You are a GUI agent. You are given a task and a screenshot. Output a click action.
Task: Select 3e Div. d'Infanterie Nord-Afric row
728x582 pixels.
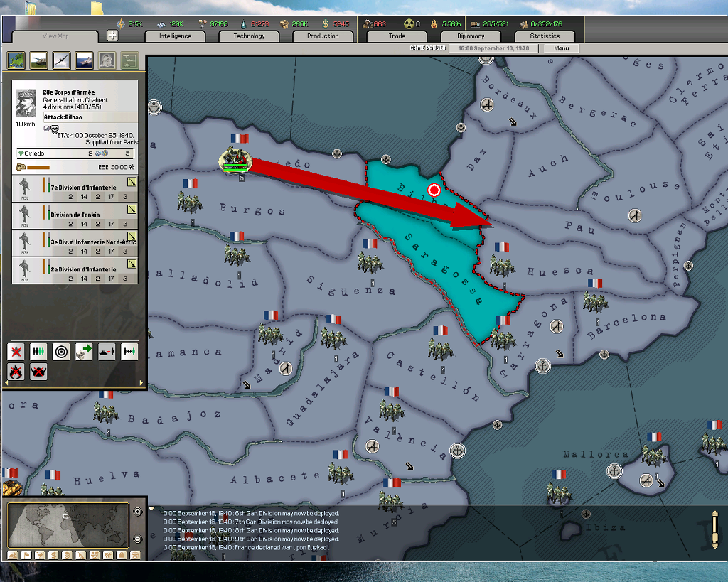click(75, 242)
